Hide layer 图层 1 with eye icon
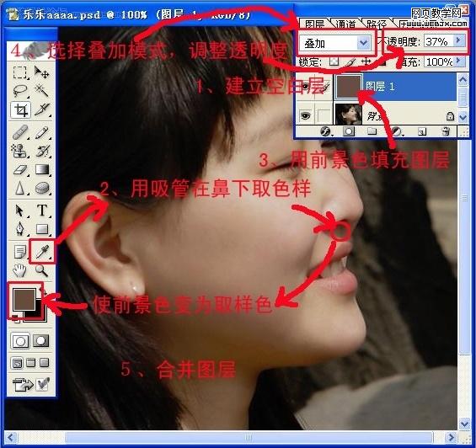 (305, 87)
